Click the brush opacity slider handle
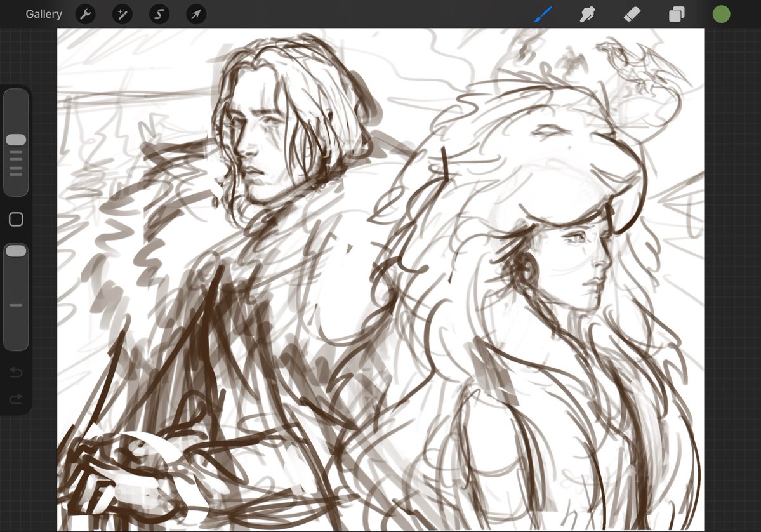Screen dimensions: 761x532 click(16, 251)
